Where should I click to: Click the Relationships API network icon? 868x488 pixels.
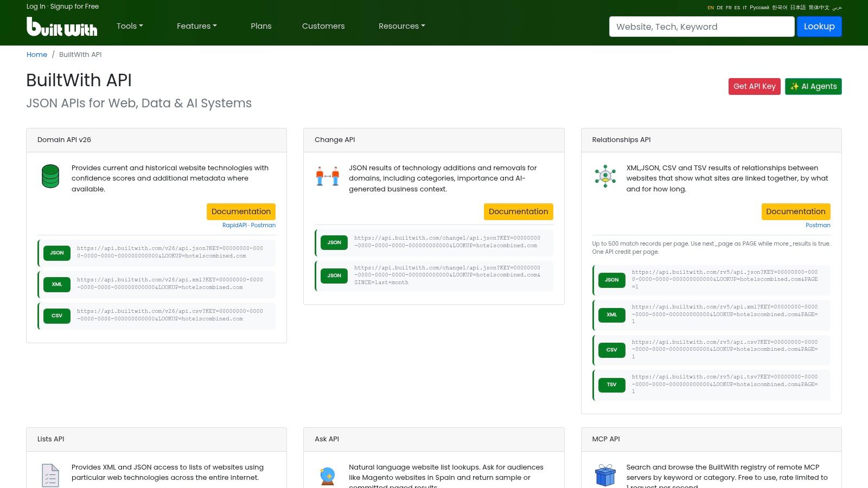coord(605,176)
